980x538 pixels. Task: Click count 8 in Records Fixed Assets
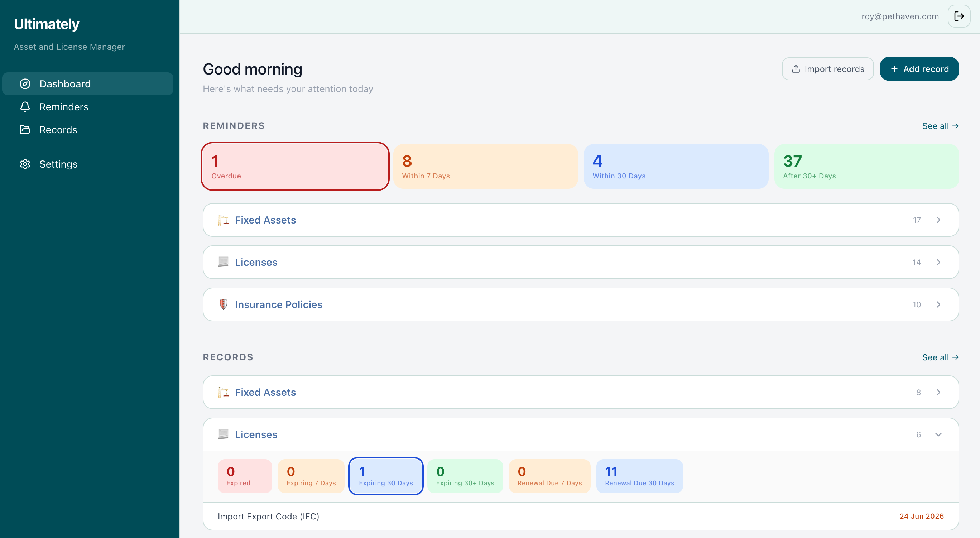[x=918, y=392]
